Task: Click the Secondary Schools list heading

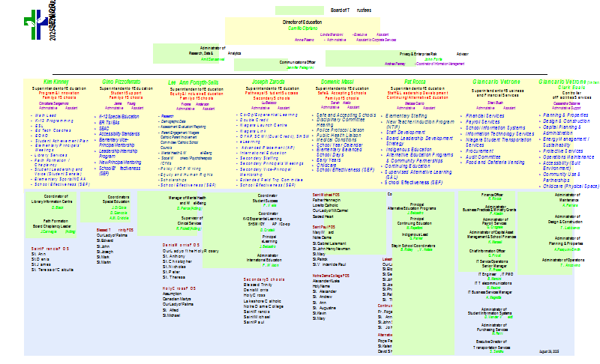Action: pos(259,279)
